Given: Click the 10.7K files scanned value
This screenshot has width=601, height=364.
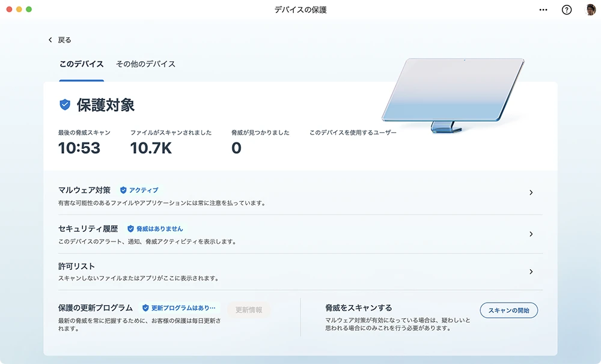Looking at the screenshot, I should [x=151, y=148].
